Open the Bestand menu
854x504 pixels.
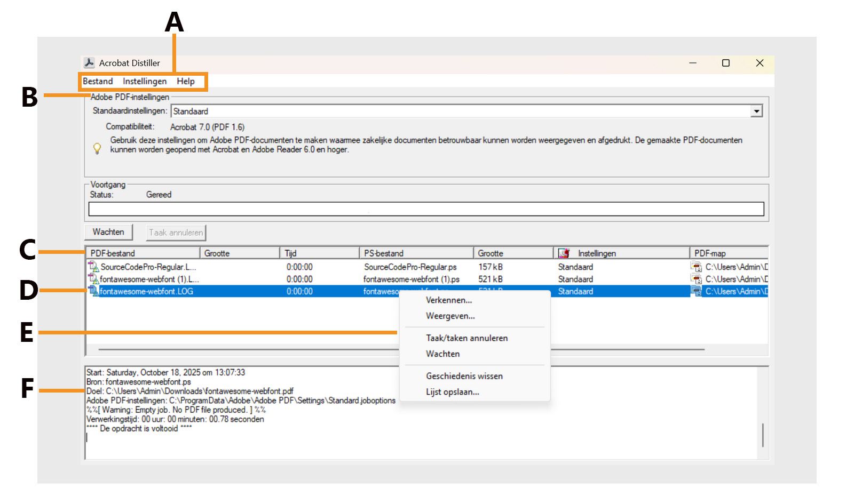coord(98,81)
